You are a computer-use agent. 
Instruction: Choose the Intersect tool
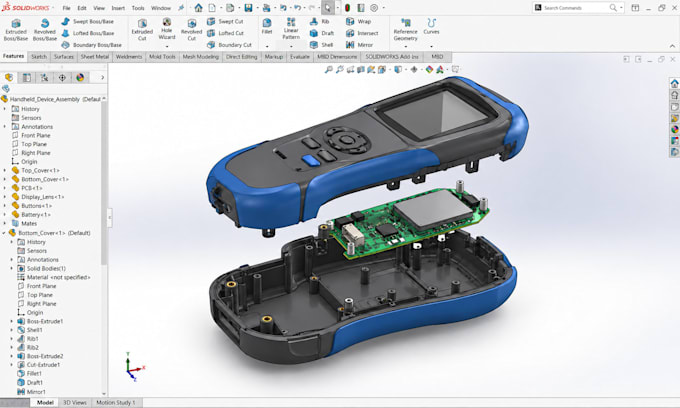(362, 33)
